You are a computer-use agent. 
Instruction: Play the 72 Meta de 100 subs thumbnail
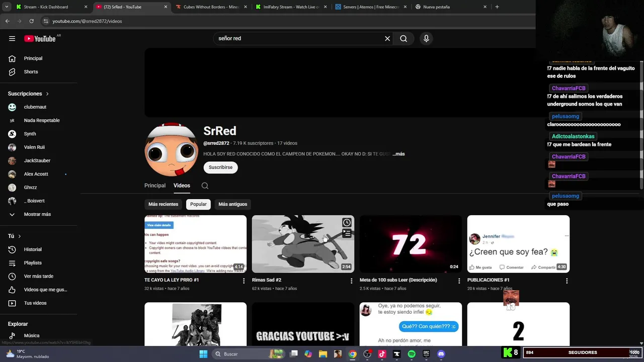click(411, 244)
